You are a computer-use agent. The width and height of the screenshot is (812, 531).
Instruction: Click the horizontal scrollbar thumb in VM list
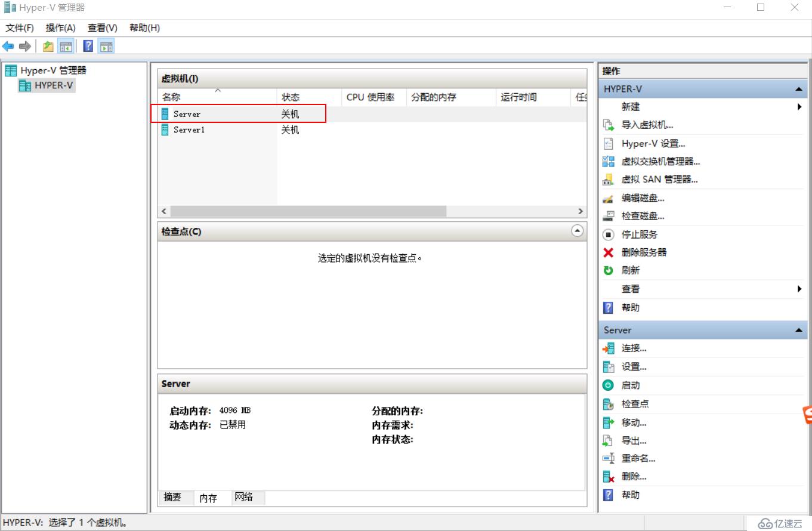tap(308, 211)
